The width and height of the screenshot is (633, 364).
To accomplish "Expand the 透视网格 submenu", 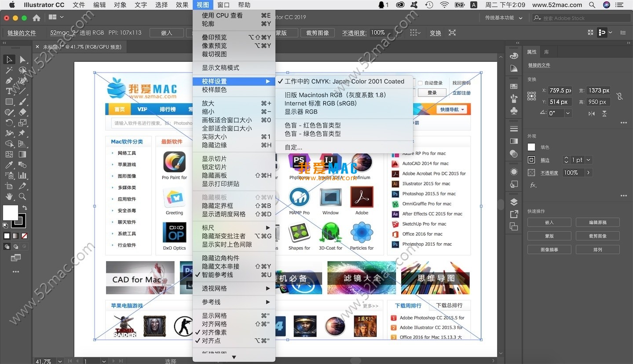I will (x=234, y=288).
